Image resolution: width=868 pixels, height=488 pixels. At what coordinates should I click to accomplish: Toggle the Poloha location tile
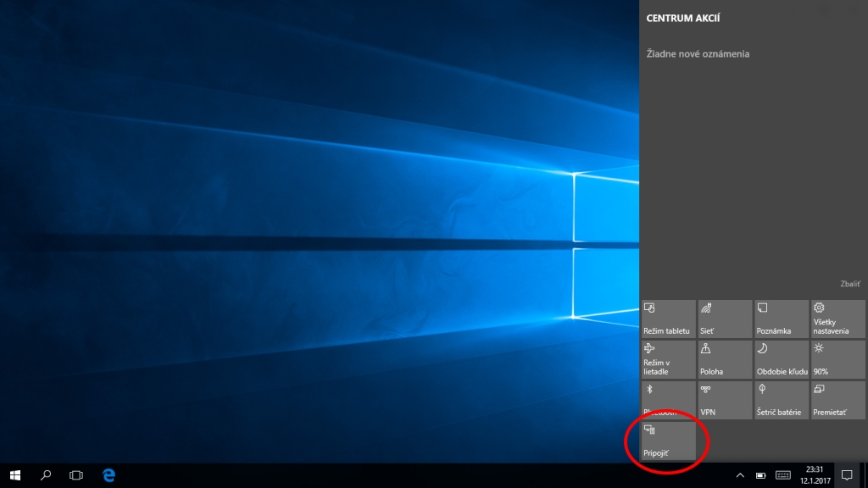click(x=724, y=359)
